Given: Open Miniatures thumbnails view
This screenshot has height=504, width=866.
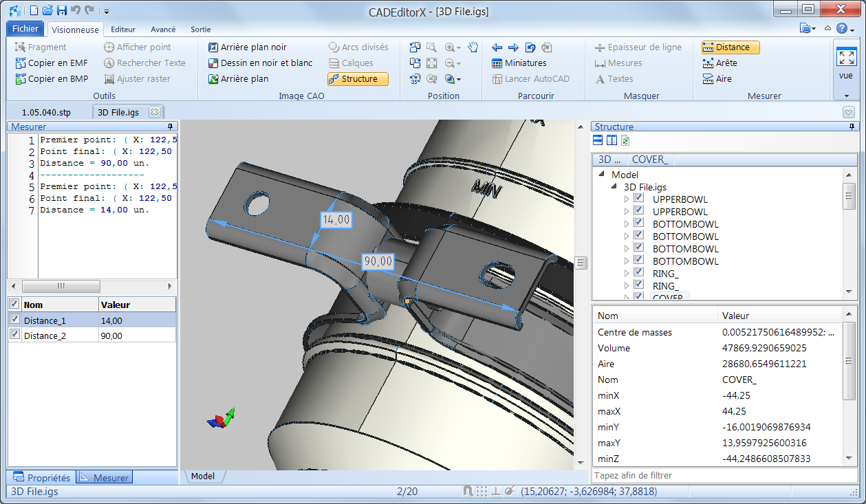Looking at the screenshot, I should 519,63.
